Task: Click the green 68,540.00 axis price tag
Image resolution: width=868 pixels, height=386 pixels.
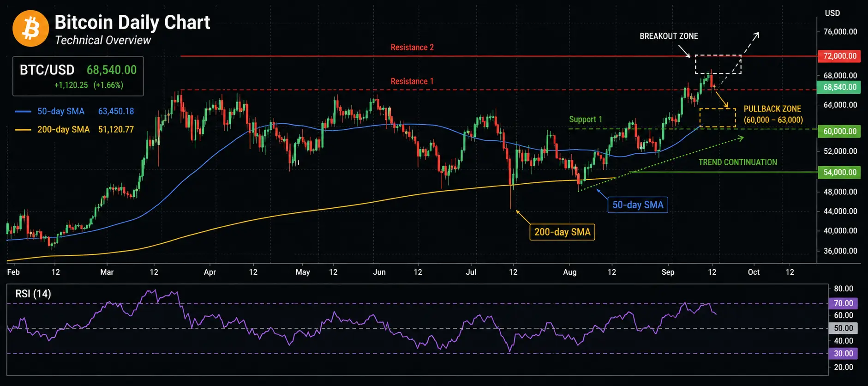Action: (840, 87)
